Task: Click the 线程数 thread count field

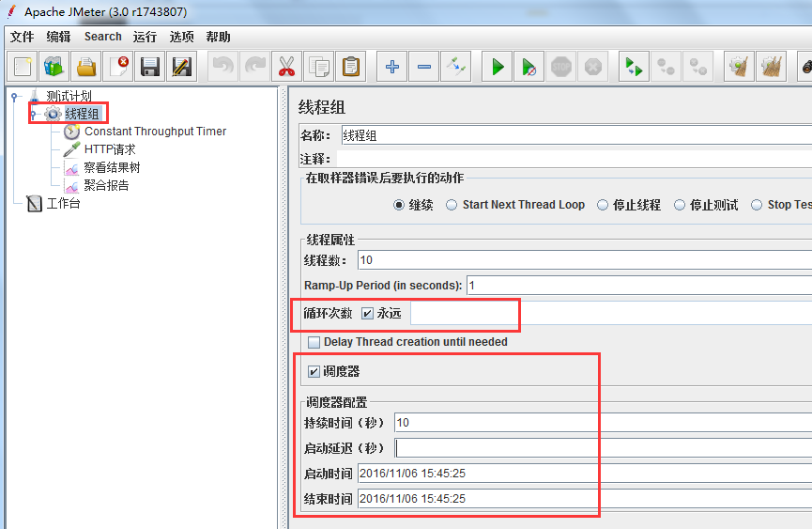Action: tap(585, 260)
